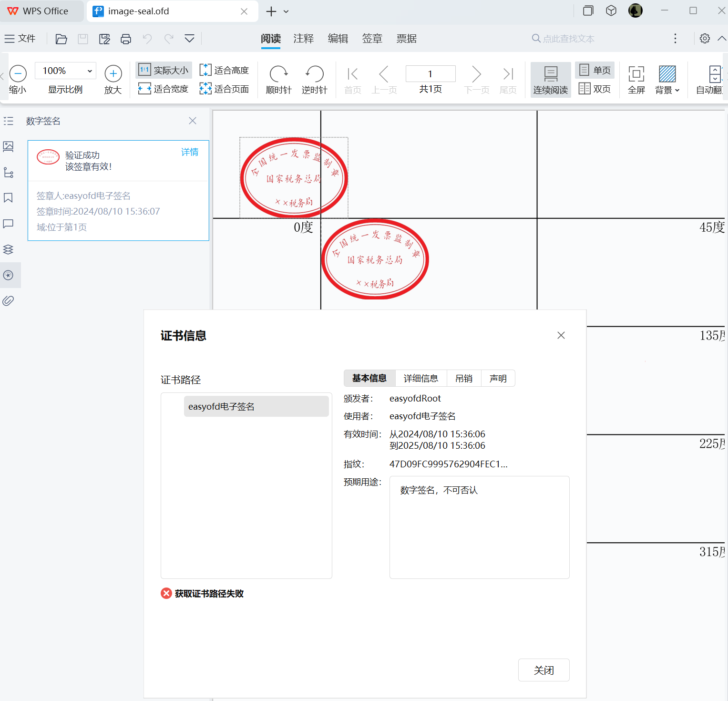Open the comments panel in the sidebar

(8, 224)
